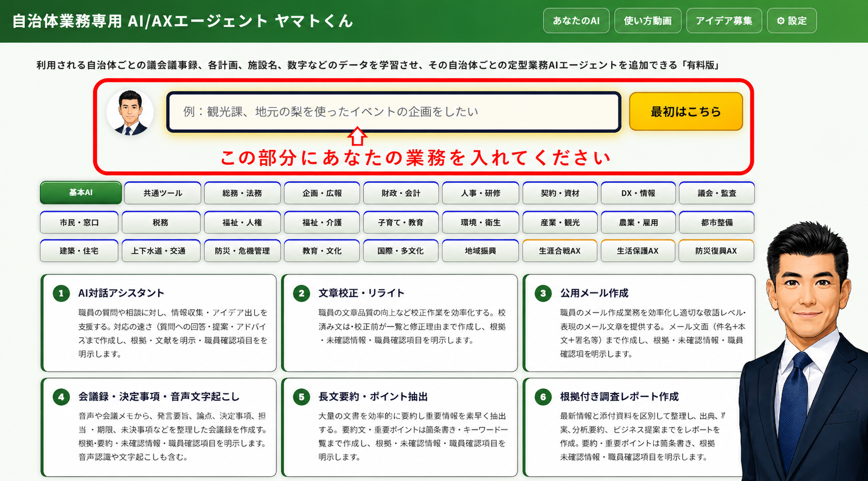
Task: Switch to 防災・危機管理 tab
Action: click(x=242, y=251)
